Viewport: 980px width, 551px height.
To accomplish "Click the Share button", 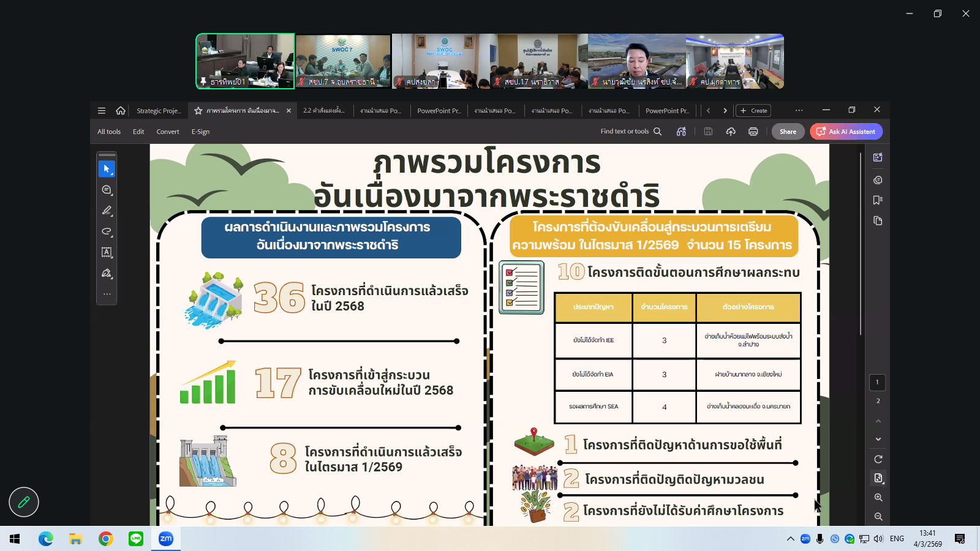I will (788, 132).
